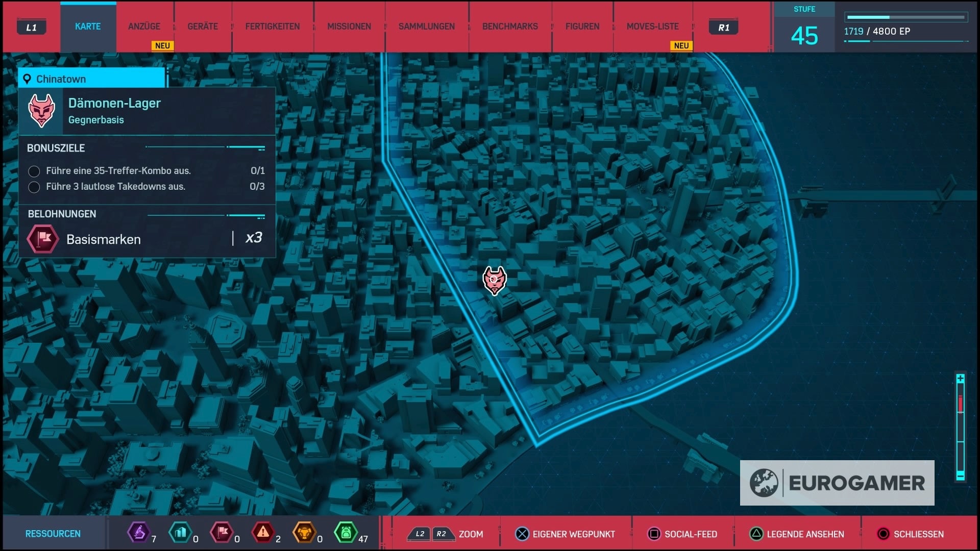Open the Moves-Liste tab
The width and height of the screenshot is (980, 551).
[653, 27]
